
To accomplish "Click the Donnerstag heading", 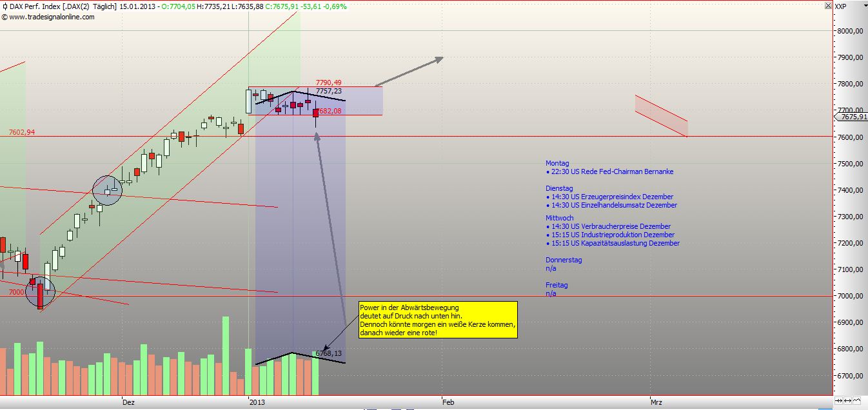I will 564,260.
